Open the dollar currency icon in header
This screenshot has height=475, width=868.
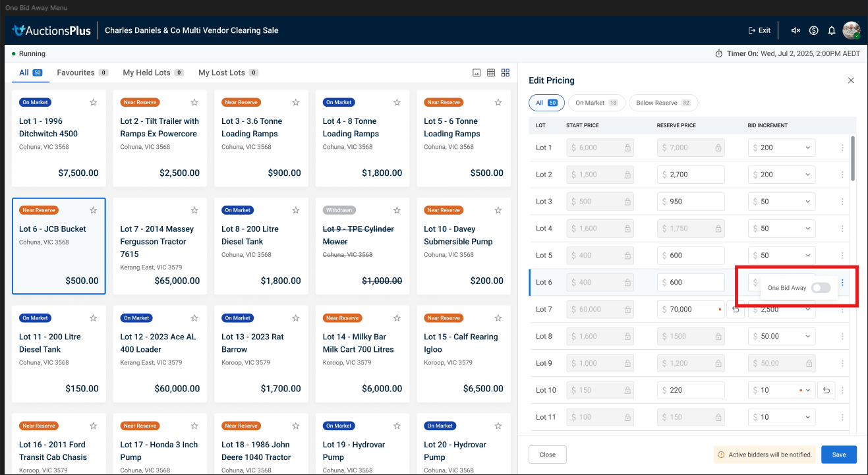point(814,30)
